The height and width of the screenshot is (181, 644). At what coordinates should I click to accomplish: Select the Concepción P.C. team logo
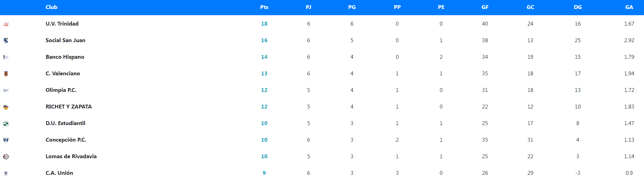tap(6, 140)
